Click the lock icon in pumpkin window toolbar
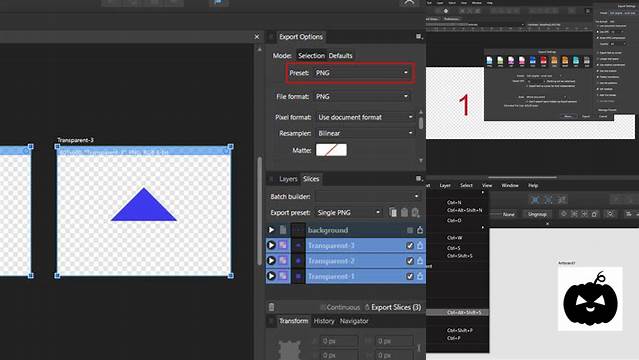The height and width of the screenshot is (360, 639). [594, 214]
